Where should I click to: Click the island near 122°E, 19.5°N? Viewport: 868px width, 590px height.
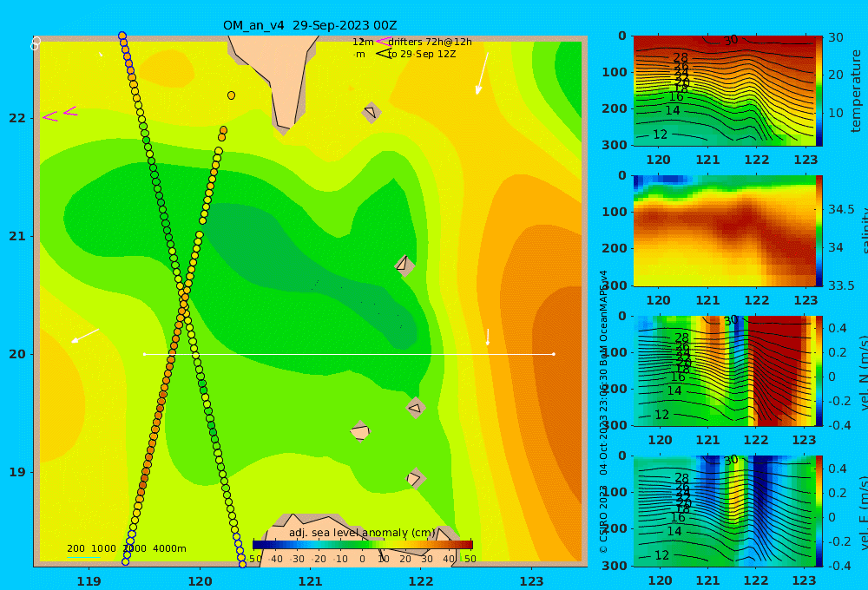point(415,408)
